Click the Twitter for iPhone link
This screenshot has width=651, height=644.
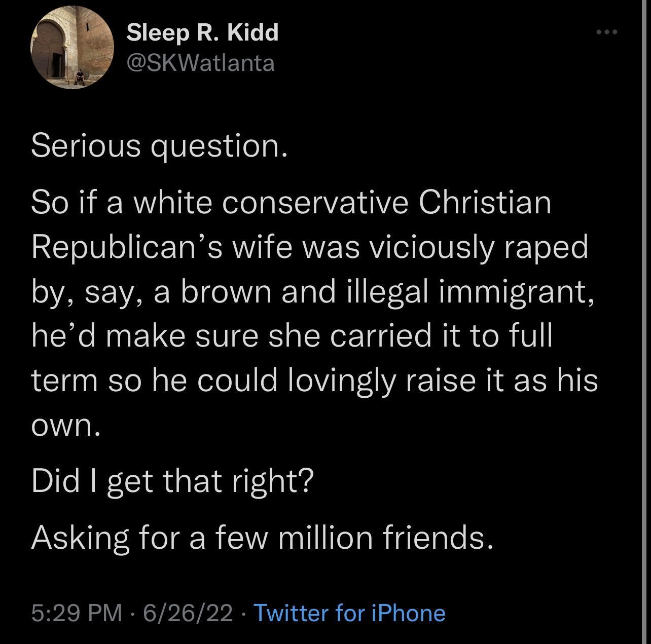(x=350, y=613)
